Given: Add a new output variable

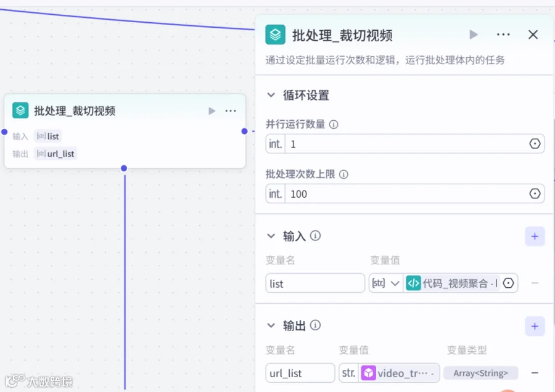Looking at the screenshot, I should point(535,327).
